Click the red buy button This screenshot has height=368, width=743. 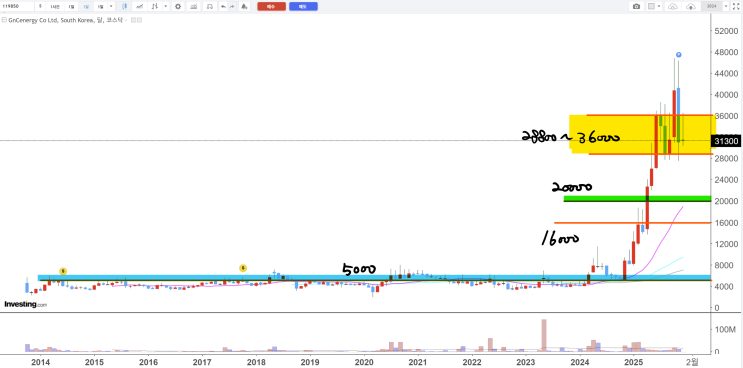pos(272,7)
